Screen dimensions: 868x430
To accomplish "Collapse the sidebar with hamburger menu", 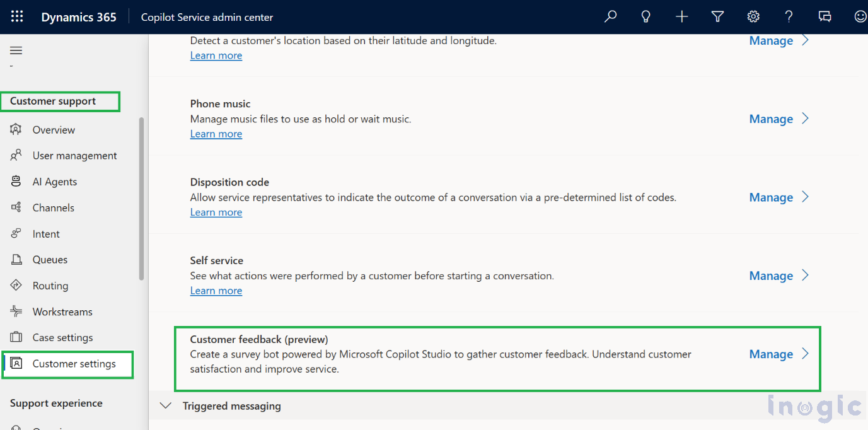I will click(16, 50).
